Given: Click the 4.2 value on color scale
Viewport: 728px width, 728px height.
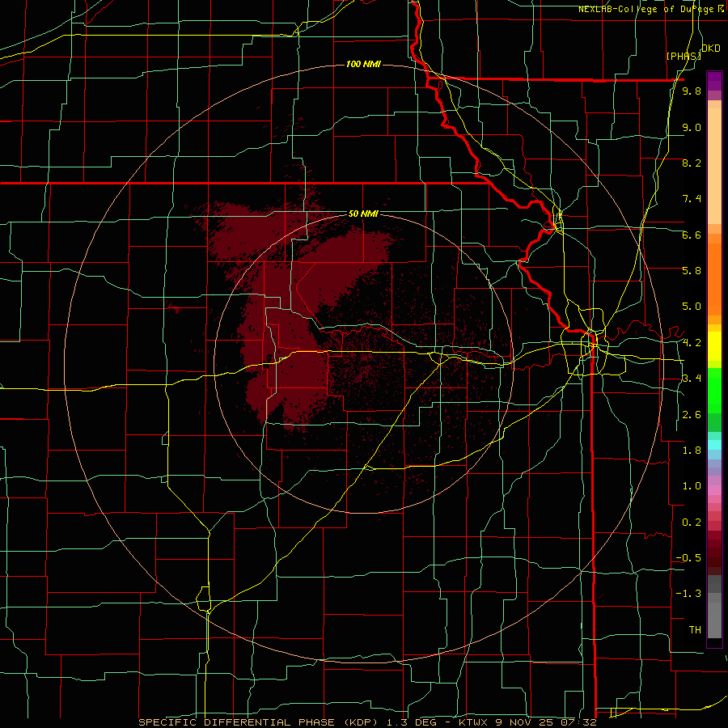Looking at the screenshot, I should click(x=692, y=343).
